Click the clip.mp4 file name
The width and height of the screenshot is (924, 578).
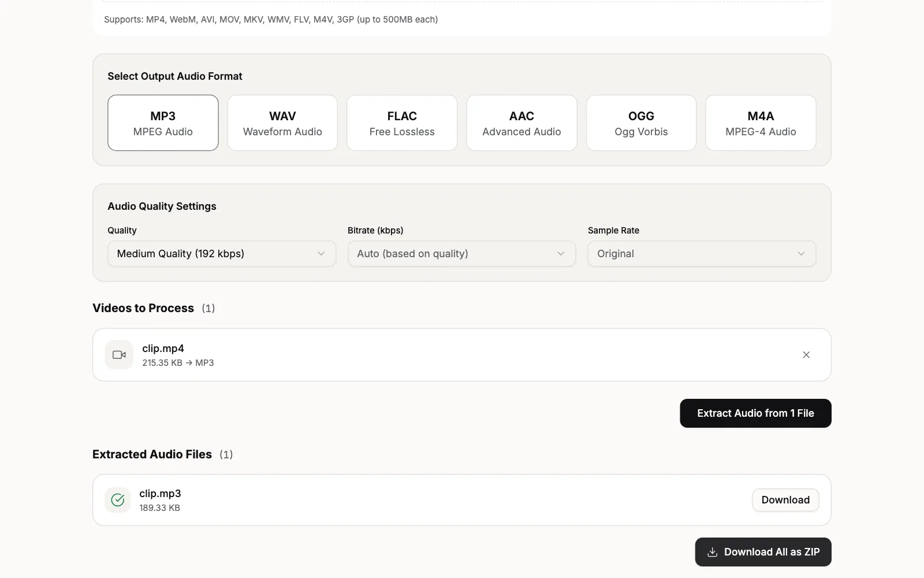coord(163,349)
